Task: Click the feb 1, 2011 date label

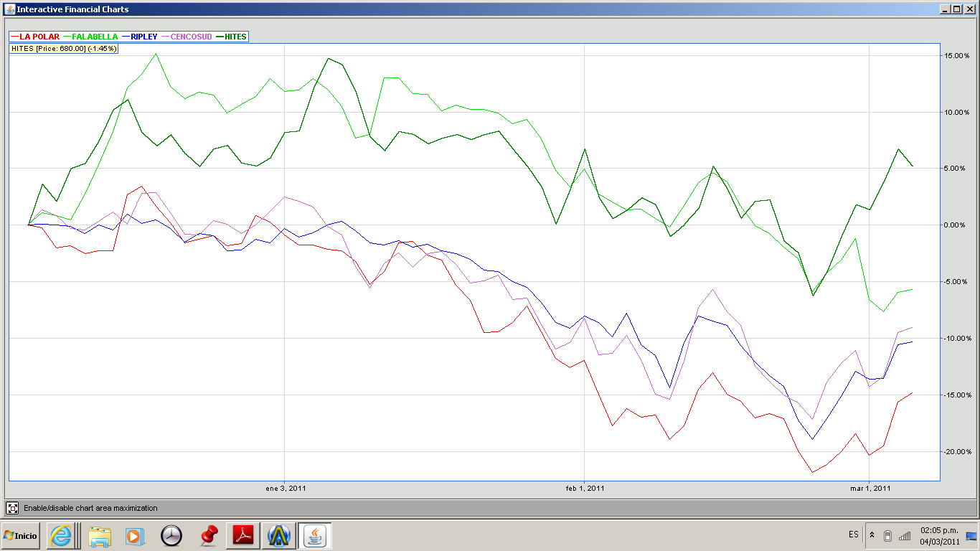Action: (x=585, y=489)
